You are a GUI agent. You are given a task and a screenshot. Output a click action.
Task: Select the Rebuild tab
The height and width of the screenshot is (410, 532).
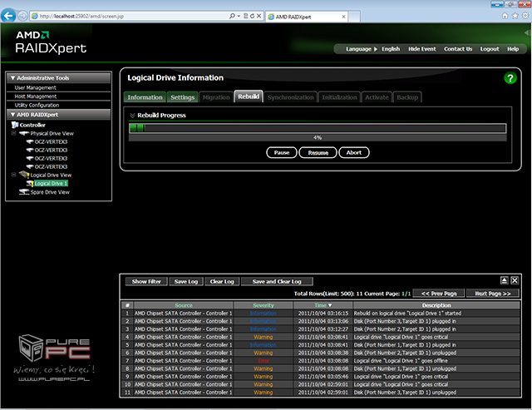[249, 96]
